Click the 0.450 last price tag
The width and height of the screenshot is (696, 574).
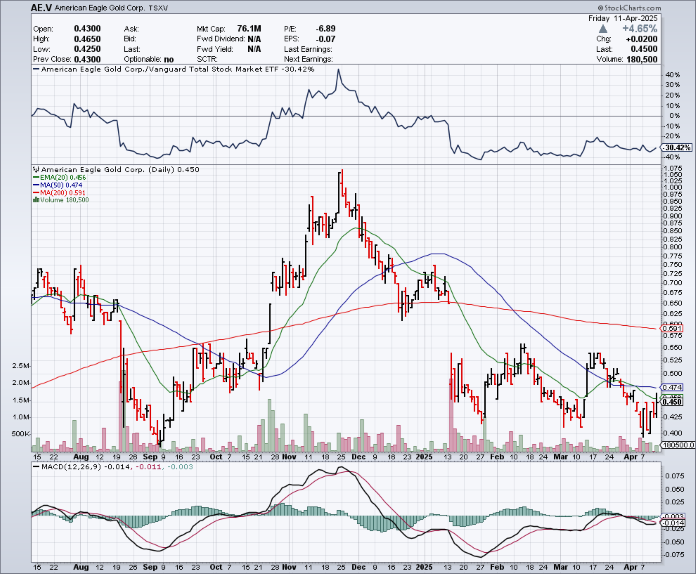[x=673, y=401]
